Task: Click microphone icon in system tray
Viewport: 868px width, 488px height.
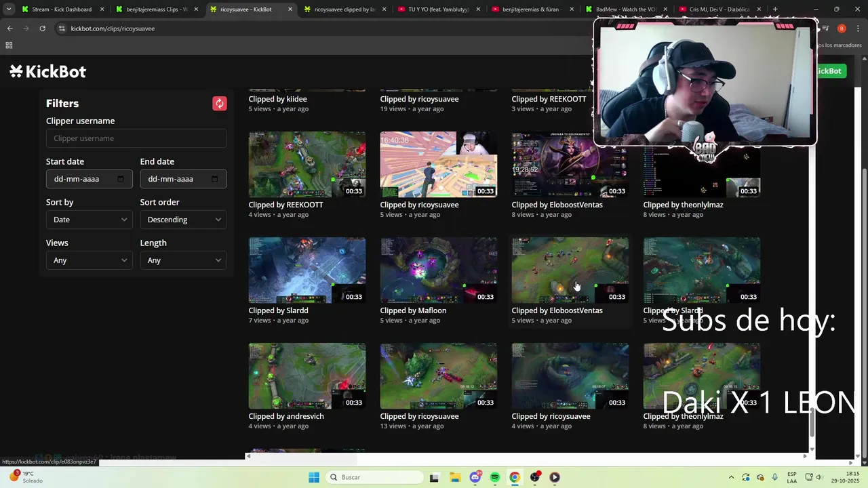Action: [x=775, y=477]
